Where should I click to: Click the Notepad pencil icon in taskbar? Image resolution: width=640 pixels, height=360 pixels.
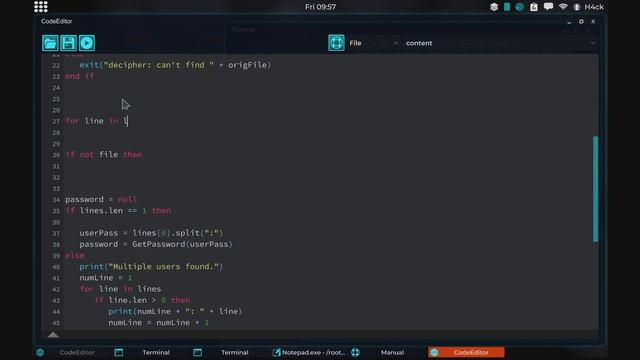coord(276,352)
